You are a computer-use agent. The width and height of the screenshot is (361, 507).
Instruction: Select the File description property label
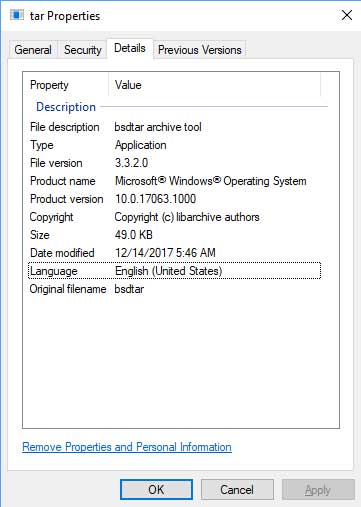65,127
